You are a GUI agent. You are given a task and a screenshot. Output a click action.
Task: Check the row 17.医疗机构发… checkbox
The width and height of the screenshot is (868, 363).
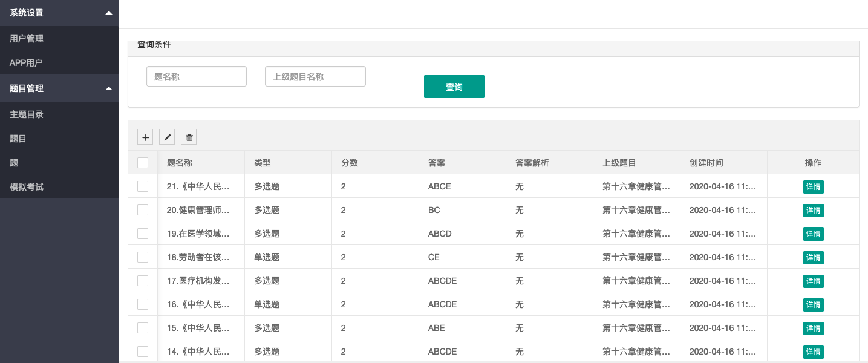143,280
